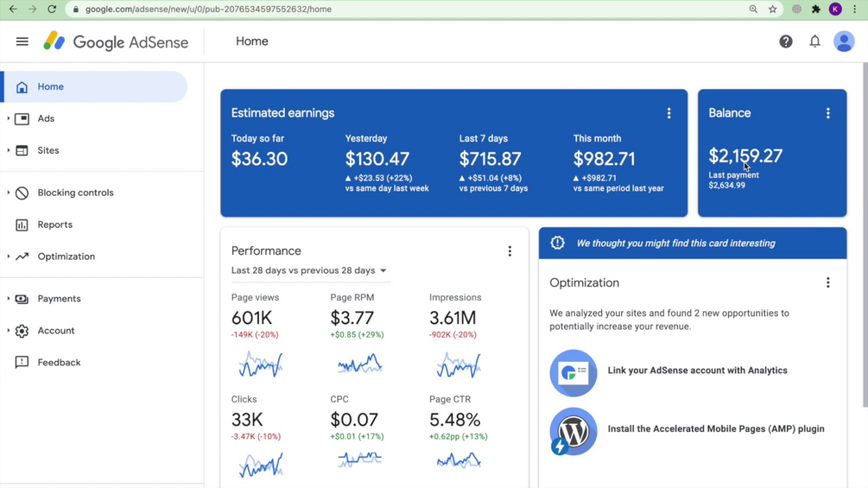Click Yesterday earnings $130.47
Image resolution: width=868 pixels, height=488 pixels.
click(x=377, y=159)
